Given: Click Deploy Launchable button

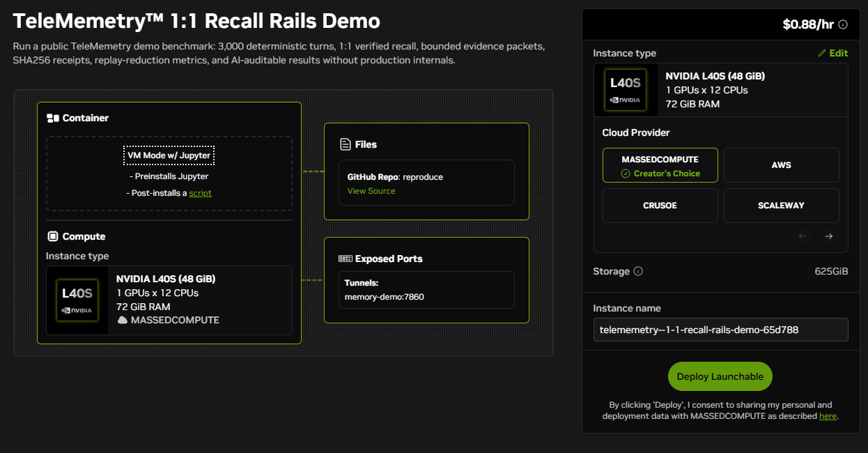Looking at the screenshot, I should [720, 376].
